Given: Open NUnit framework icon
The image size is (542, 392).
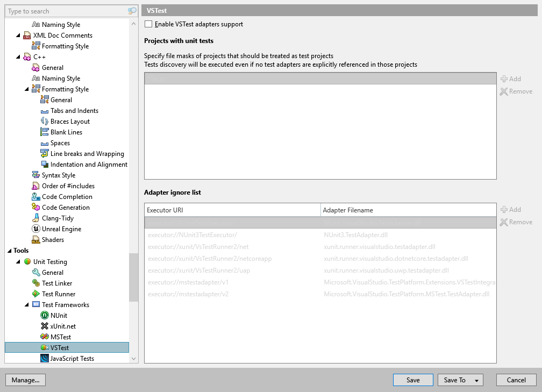Looking at the screenshot, I should pos(44,315).
